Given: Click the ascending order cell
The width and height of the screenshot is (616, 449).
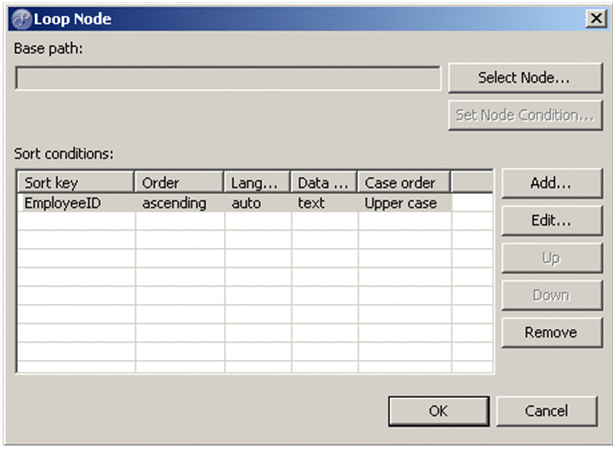Looking at the screenshot, I should click(x=180, y=203).
